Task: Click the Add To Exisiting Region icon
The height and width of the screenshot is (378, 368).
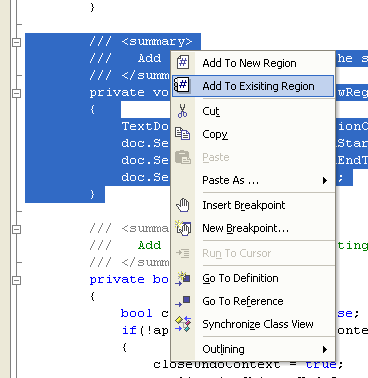Action: pos(182,86)
